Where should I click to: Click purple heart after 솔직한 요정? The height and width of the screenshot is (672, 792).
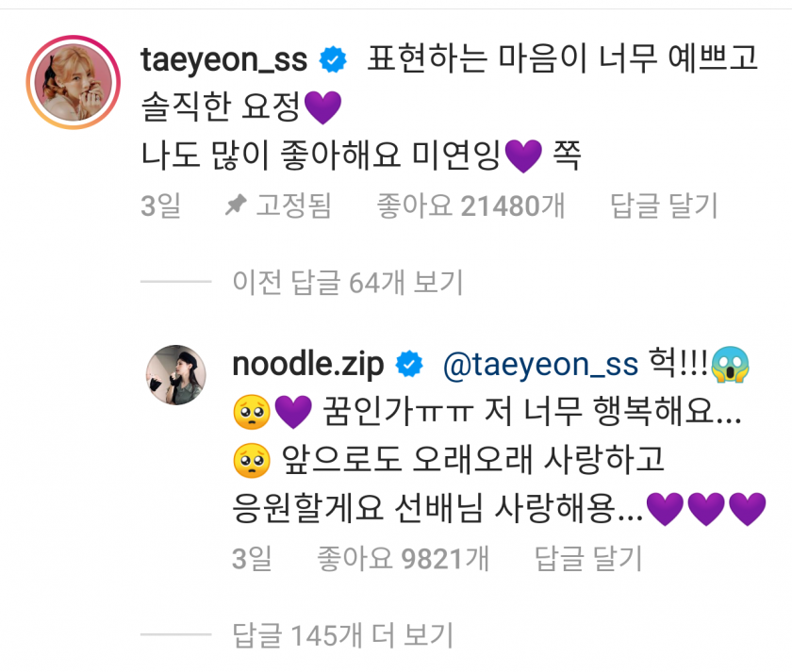coord(323,107)
